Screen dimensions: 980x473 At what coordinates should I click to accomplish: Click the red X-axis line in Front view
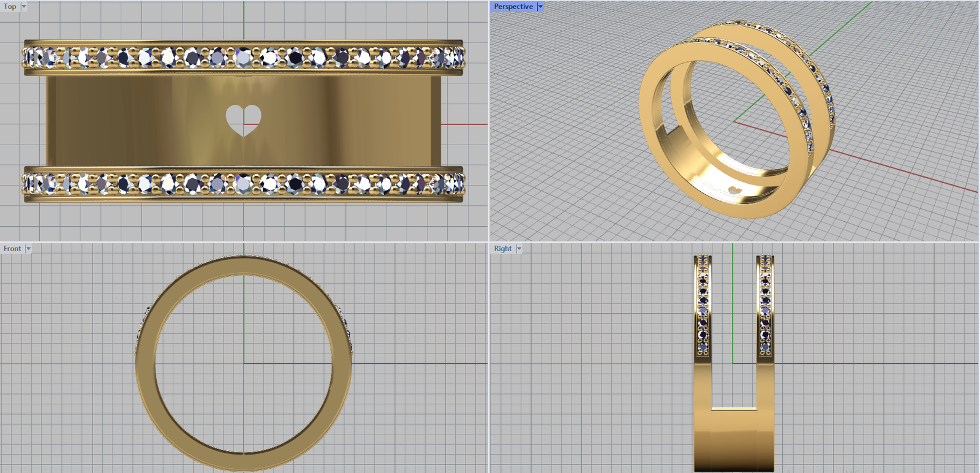tap(417, 363)
